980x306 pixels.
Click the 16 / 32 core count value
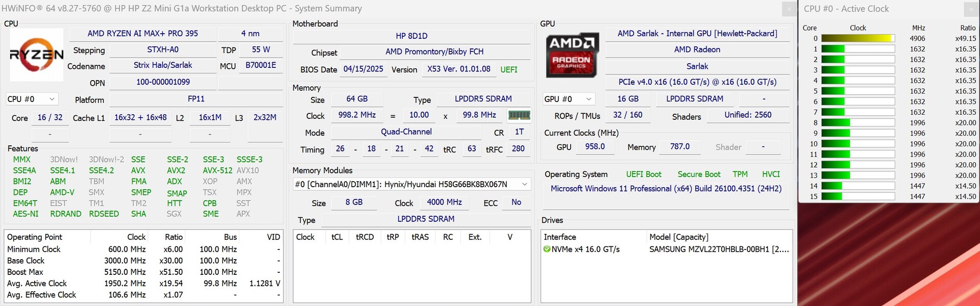click(50, 117)
